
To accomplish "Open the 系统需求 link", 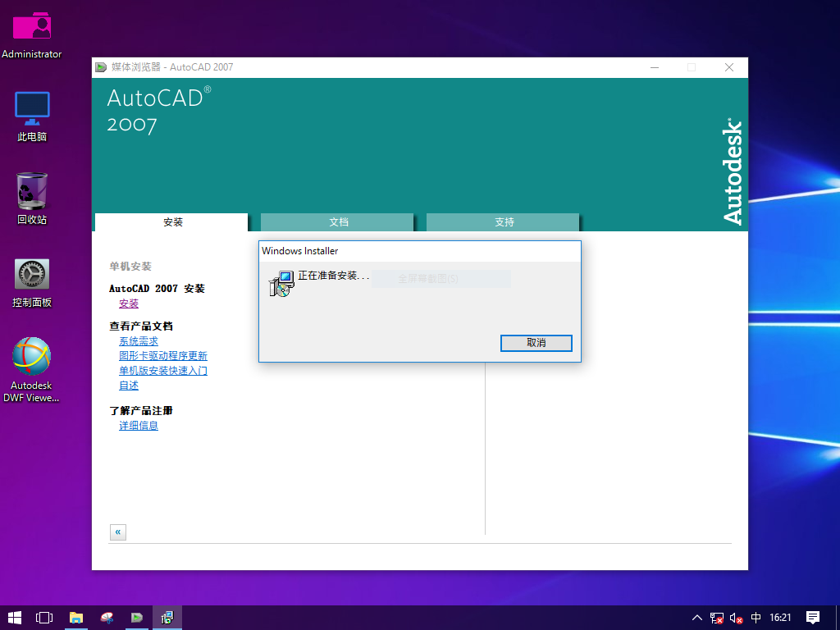I will coord(139,341).
